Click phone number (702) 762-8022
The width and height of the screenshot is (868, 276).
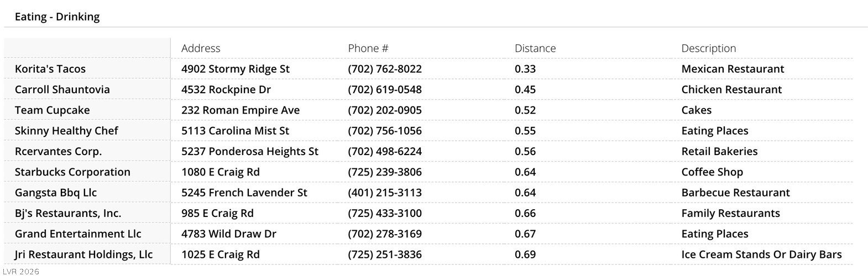(x=385, y=69)
